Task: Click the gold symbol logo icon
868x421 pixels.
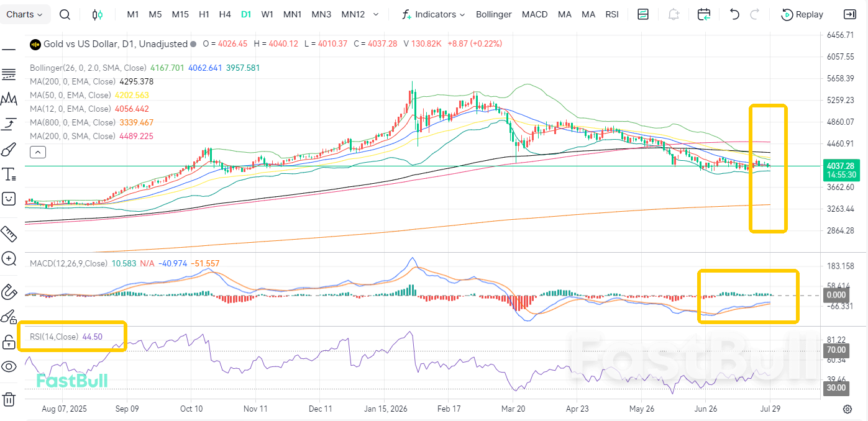Action: 35,44
